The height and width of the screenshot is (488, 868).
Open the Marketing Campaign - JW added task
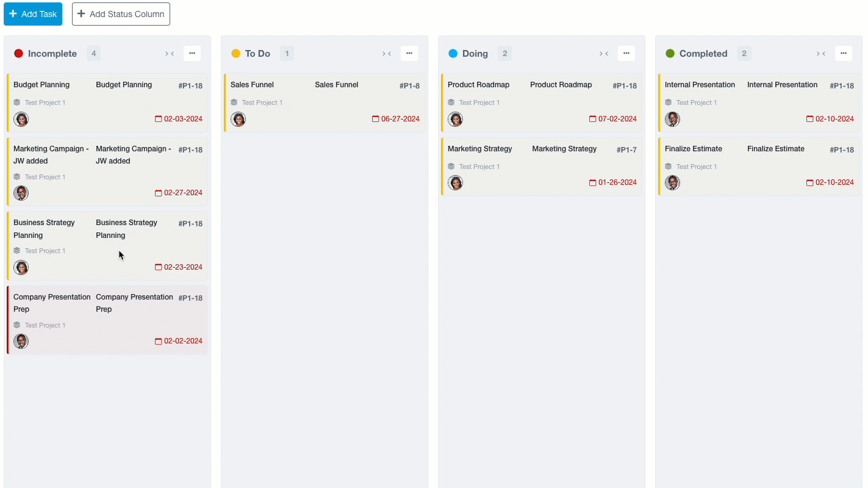click(51, 155)
